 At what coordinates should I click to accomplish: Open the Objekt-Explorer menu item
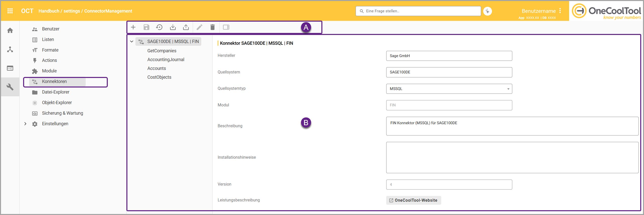pyautogui.click(x=57, y=103)
